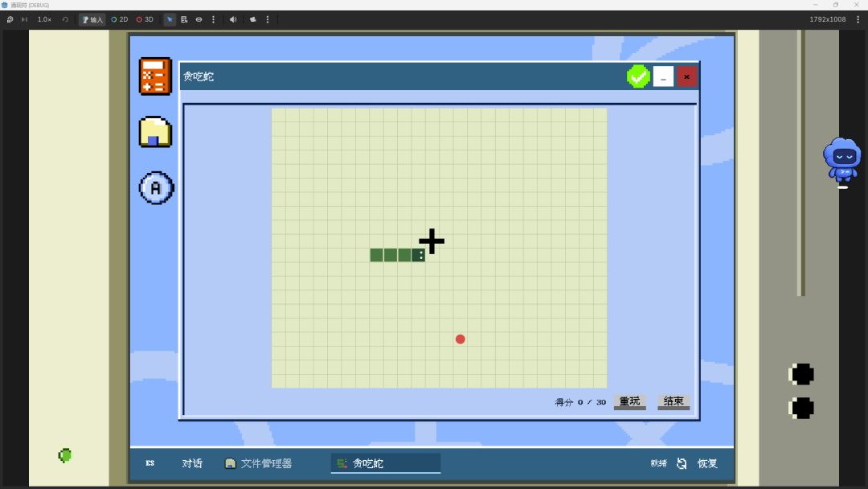Click the 重玩 replay button
This screenshot has width=868, height=489.
(629, 401)
